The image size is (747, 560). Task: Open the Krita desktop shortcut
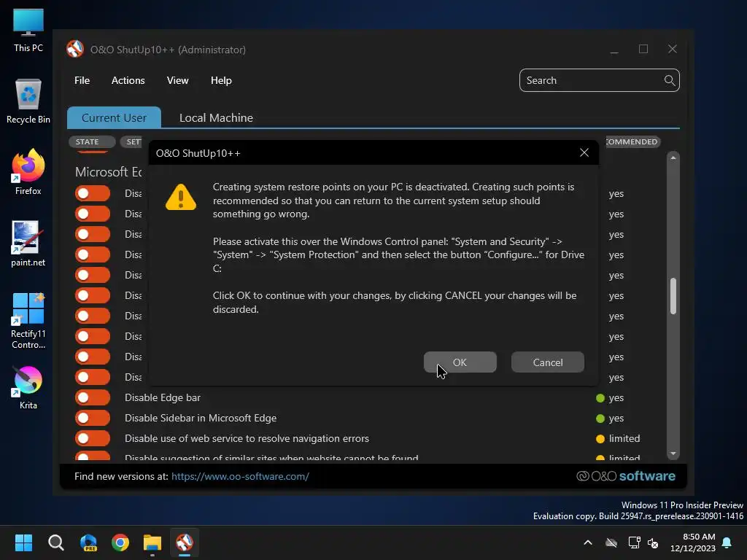28,387
